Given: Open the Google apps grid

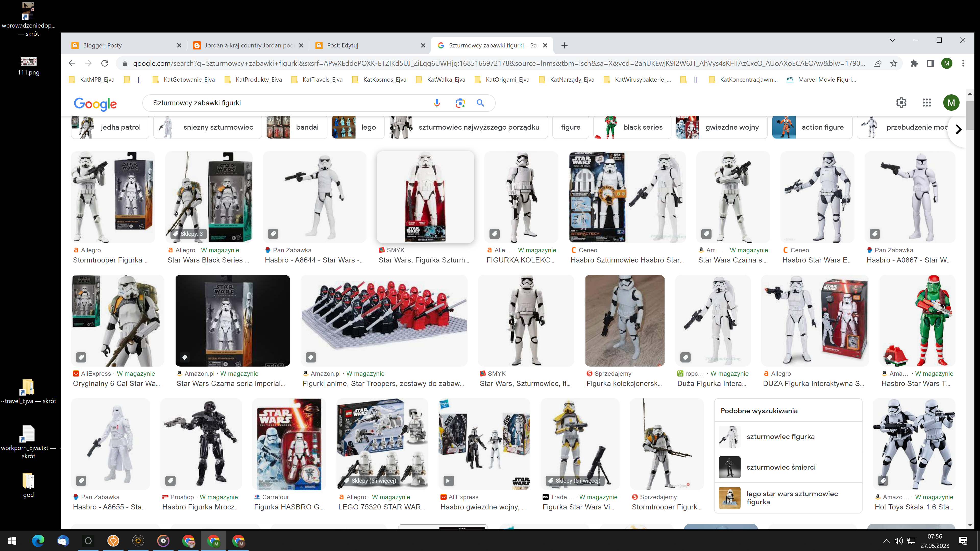Looking at the screenshot, I should (927, 103).
